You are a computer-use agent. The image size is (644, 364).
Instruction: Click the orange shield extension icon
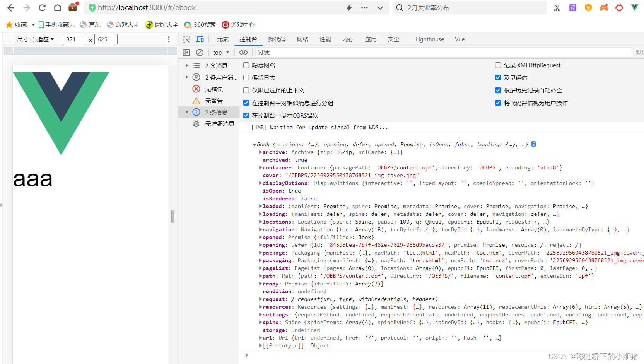pyautogui.click(x=588, y=8)
